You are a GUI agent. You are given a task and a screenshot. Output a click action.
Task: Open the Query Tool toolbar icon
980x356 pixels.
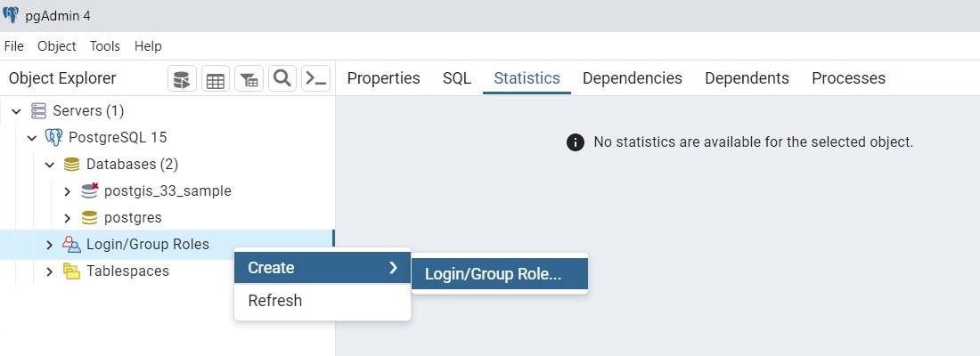tap(182, 78)
